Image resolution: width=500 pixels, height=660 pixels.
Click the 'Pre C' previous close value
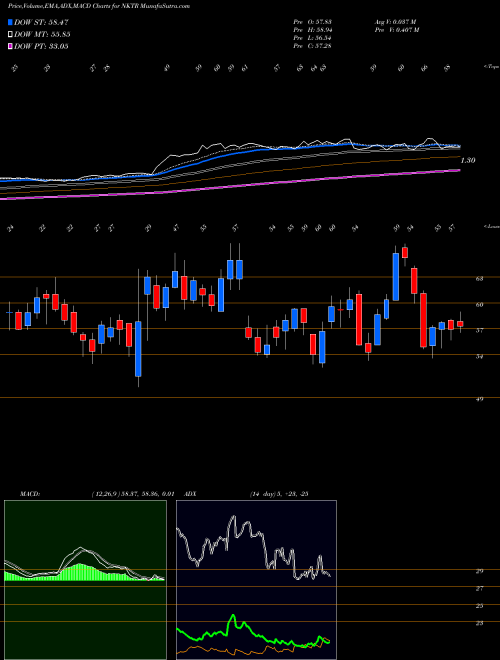[x=313, y=46]
